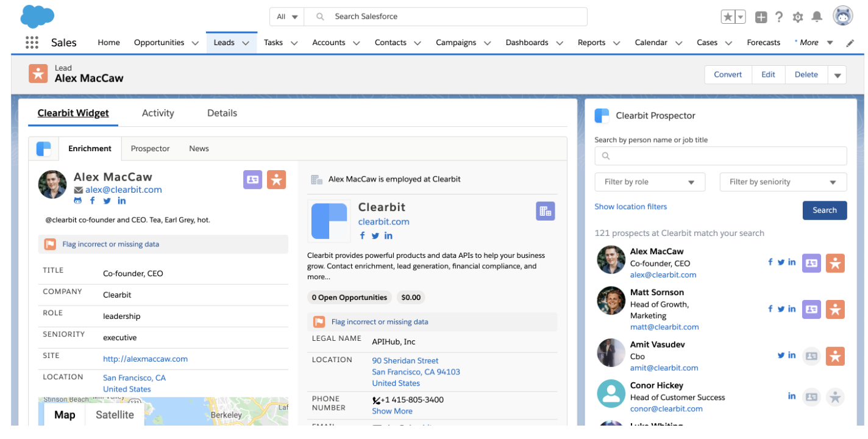The image size is (868, 439).
Task: Expand the Leads tab chevron
Action: (x=246, y=43)
